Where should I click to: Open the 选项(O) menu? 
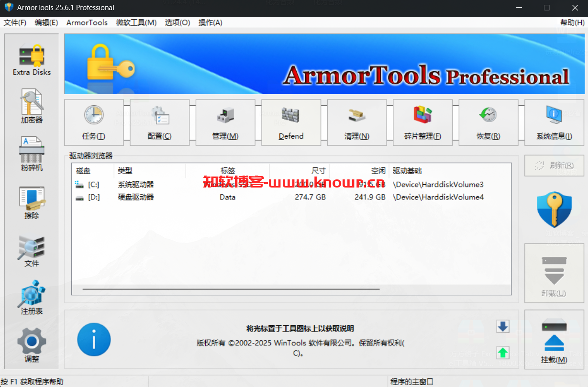coord(178,22)
